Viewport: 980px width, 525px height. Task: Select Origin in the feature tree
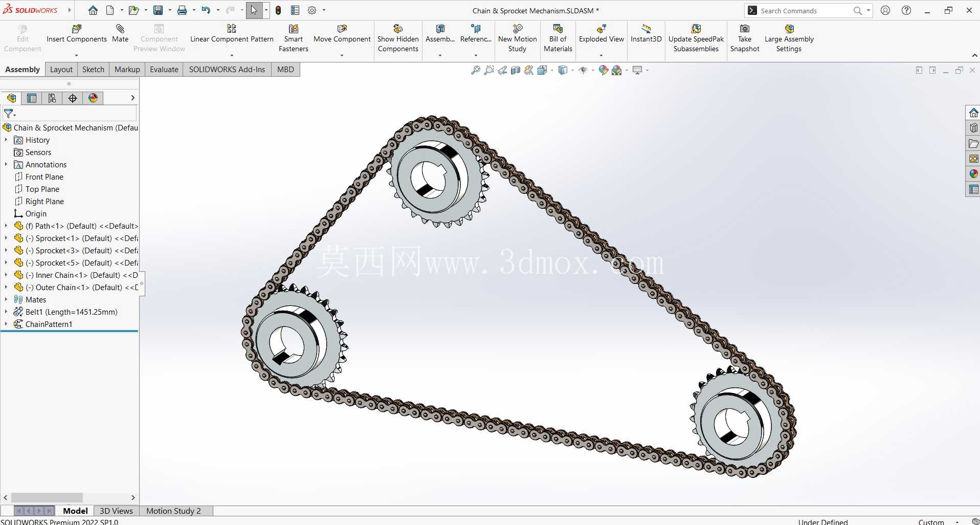(x=36, y=213)
